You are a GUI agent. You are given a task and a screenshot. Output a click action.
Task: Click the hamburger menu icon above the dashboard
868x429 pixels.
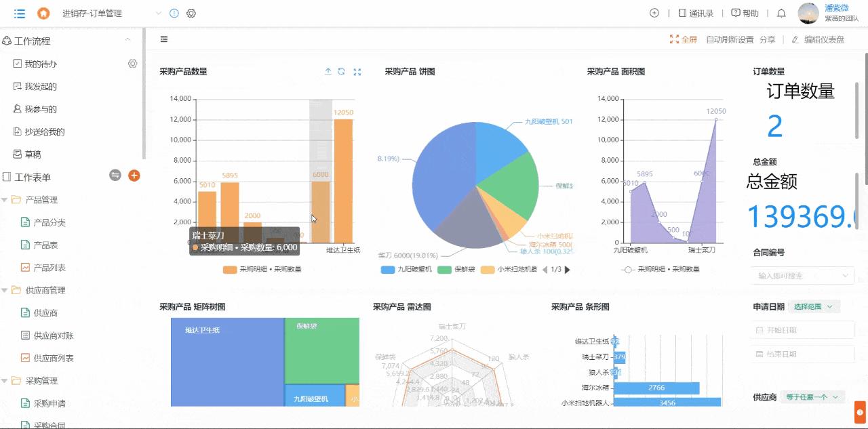point(163,39)
